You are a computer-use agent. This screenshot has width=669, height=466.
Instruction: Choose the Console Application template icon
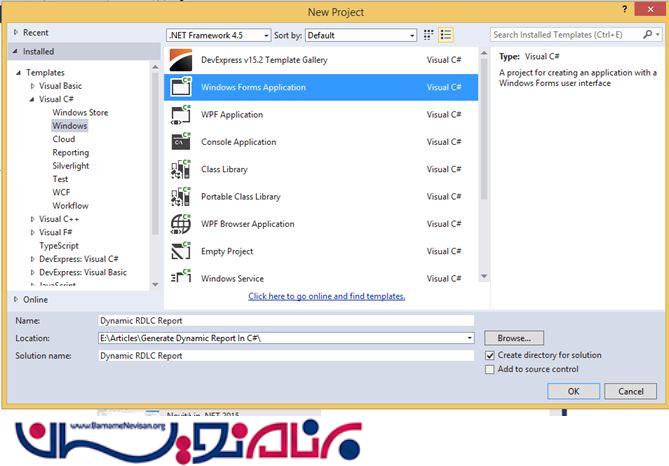pyautogui.click(x=181, y=142)
